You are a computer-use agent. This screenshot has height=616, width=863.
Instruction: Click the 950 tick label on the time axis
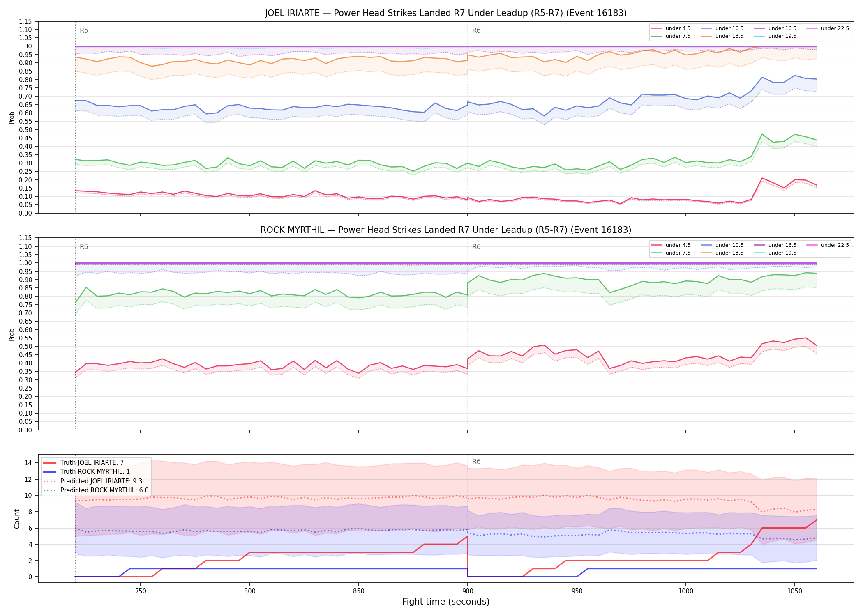pos(577,591)
